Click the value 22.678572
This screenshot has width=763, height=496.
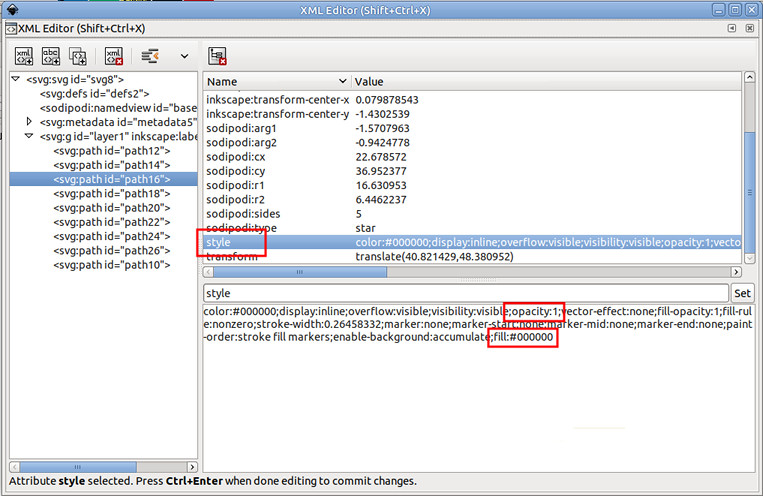381,157
